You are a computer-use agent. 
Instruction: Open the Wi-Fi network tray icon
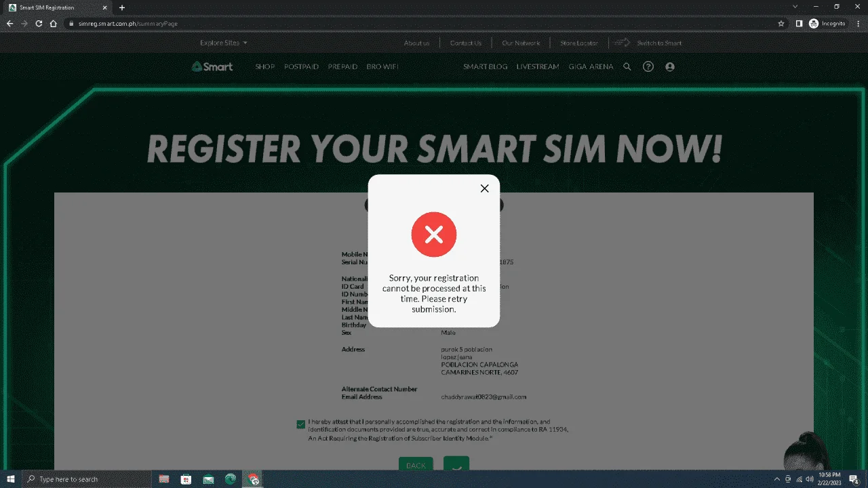(x=799, y=479)
